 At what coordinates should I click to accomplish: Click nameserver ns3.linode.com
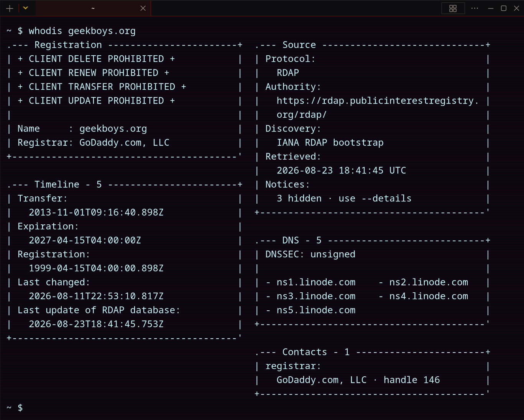tap(316, 296)
